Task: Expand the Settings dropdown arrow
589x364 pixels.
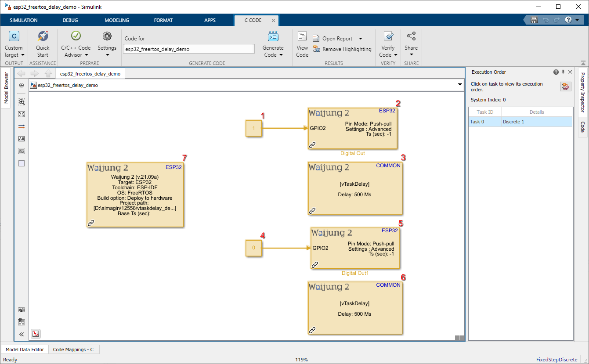Action: (x=107, y=55)
